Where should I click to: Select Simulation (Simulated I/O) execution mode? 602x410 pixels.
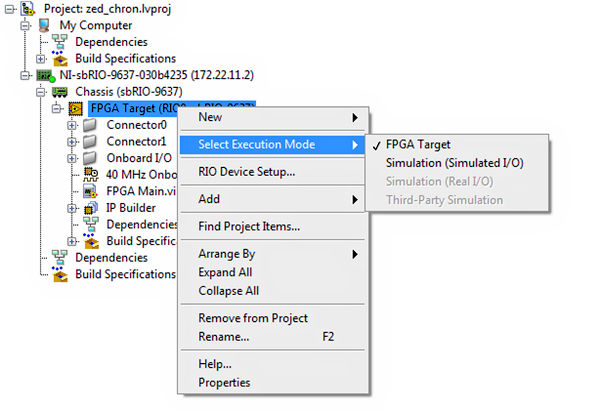[454, 163]
